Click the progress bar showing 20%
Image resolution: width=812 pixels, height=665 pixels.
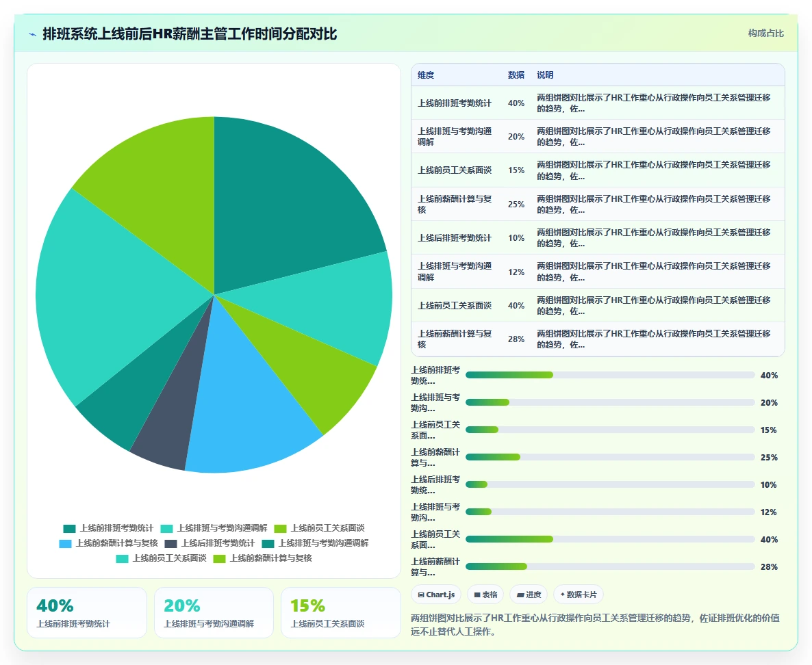point(610,402)
